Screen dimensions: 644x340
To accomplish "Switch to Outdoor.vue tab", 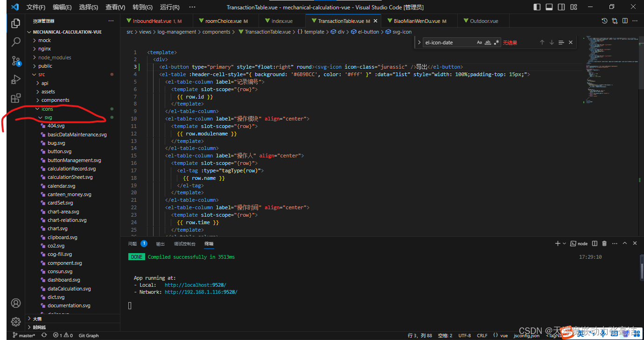I will pyautogui.click(x=484, y=21).
